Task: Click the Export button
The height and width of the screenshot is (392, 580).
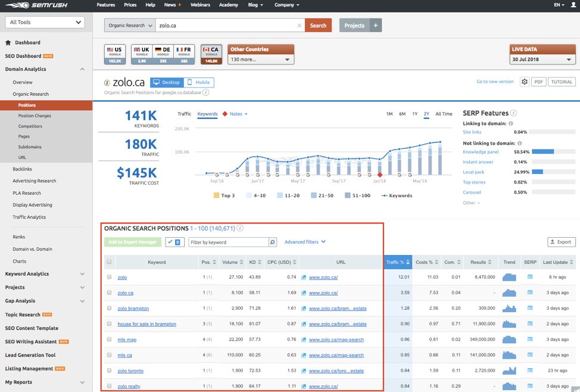Action: point(561,242)
